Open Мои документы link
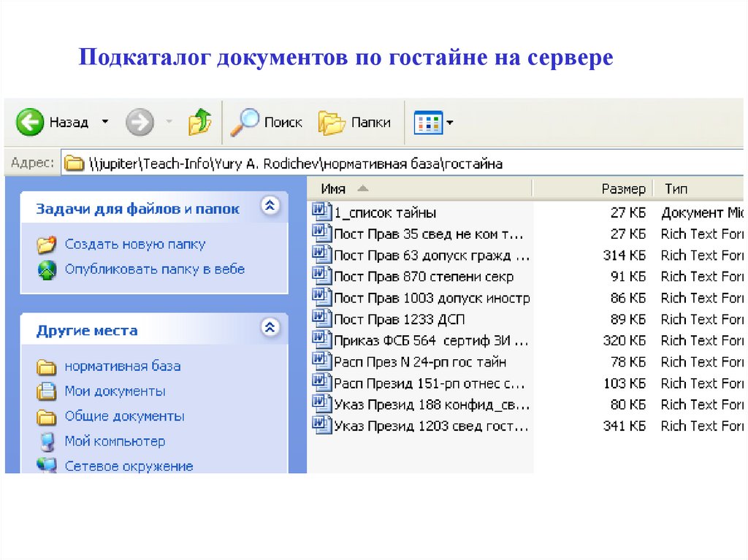Image resolution: width=748 pixels, height=560 pixels. 115,391
